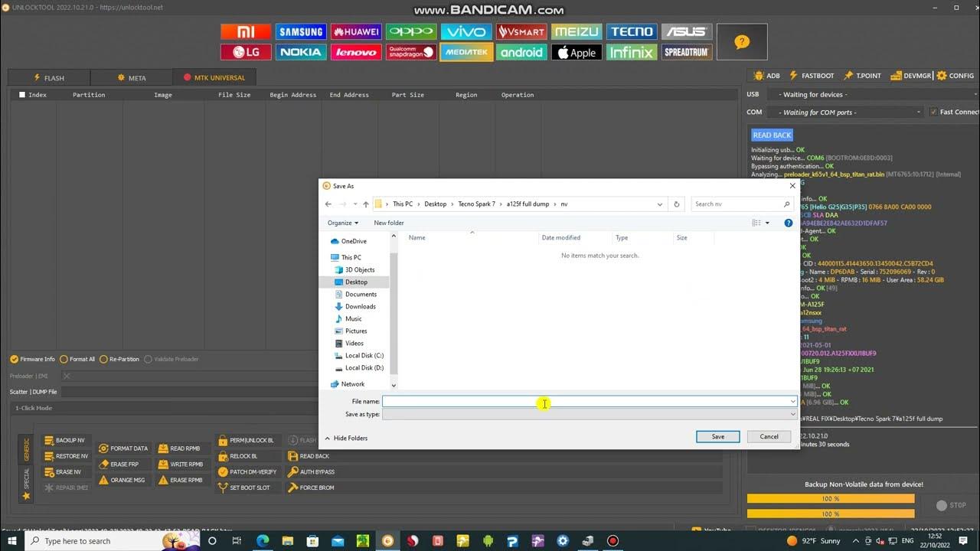Viewport: 980px width, 551px height.
Task: Open the view options dropdown in Save As
Action: [767, 223]
